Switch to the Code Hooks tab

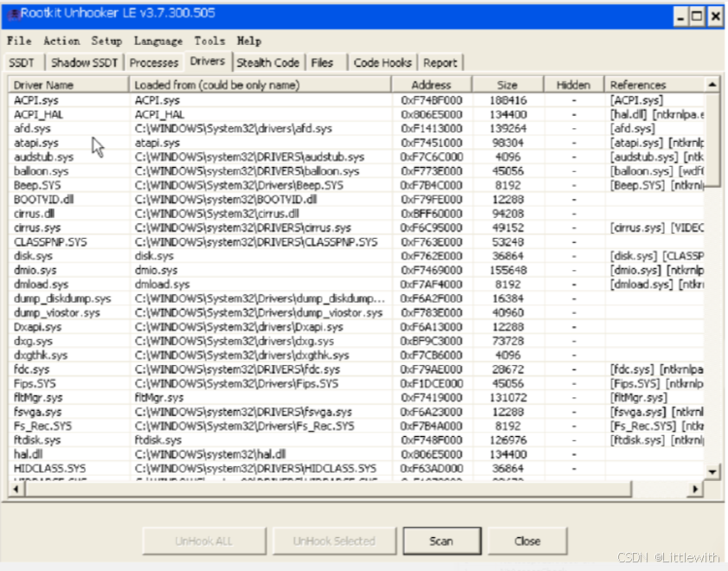(x=383, y=62)
